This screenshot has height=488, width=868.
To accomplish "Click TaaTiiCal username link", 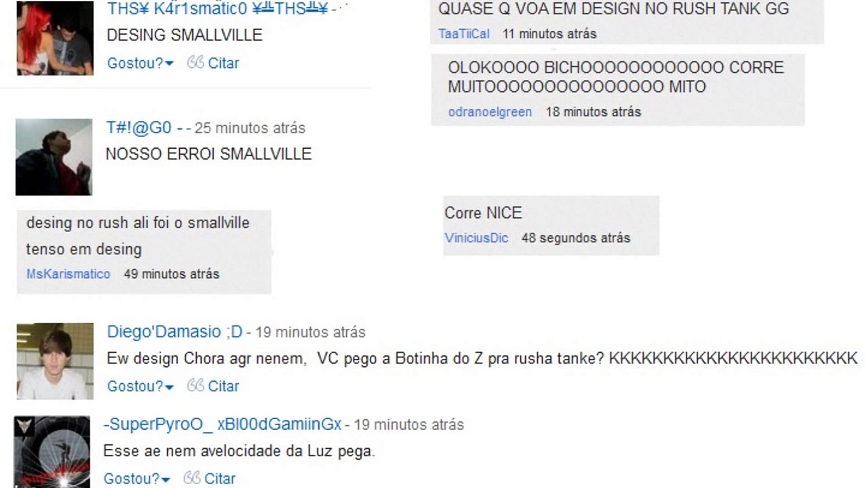I will click(464, 34).
